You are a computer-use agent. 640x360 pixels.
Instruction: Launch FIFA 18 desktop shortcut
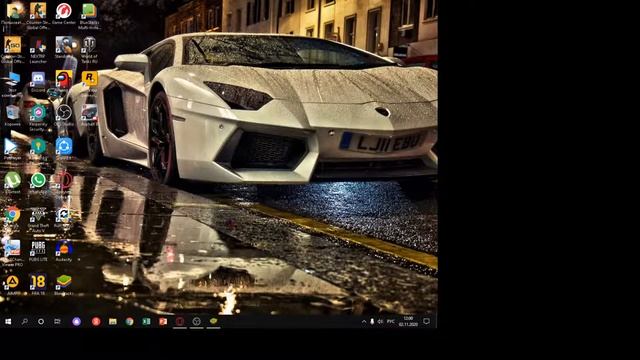38,282
